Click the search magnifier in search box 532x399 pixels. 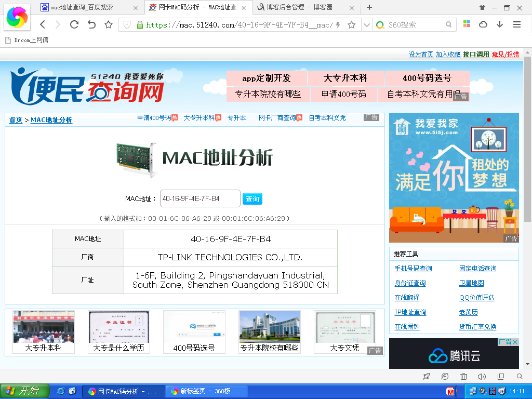tap(448, 24)
